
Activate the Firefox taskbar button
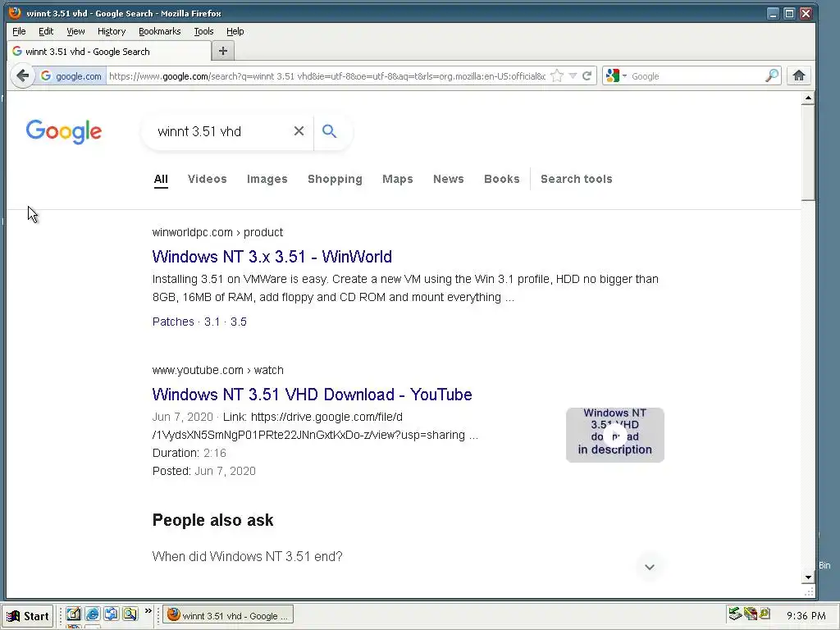pos(228,615)
